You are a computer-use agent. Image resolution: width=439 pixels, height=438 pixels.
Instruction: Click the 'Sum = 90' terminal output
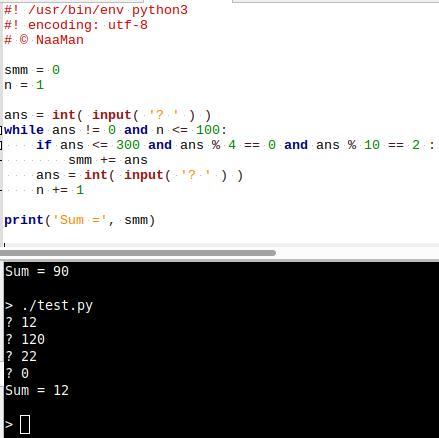(x=37, y=271)
